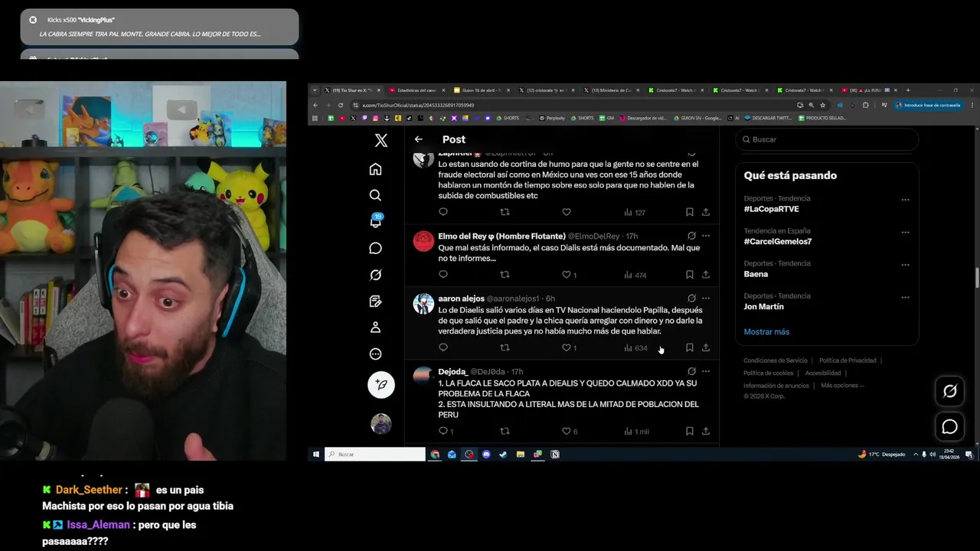Open Windows Start menu

coord(315,454)
